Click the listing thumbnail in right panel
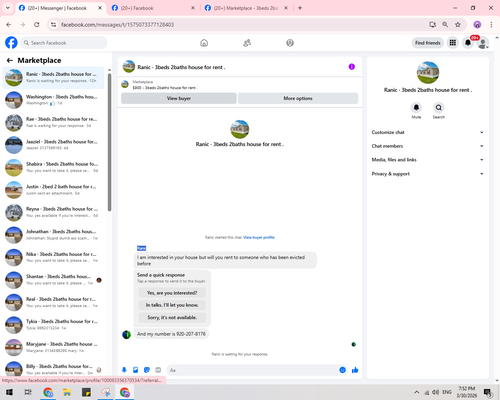Image resolution: width=500 pixels, height=400 pixels. tap(428, 72)
